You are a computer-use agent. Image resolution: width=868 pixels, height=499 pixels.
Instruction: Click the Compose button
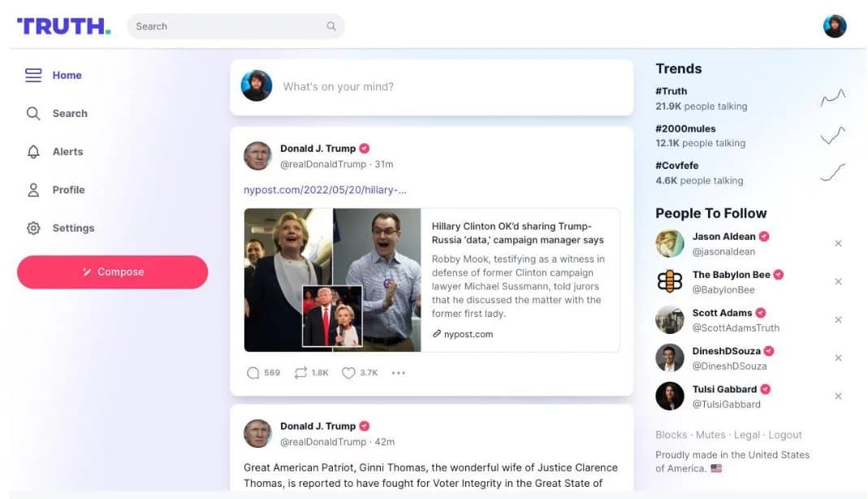click(112, 272)
